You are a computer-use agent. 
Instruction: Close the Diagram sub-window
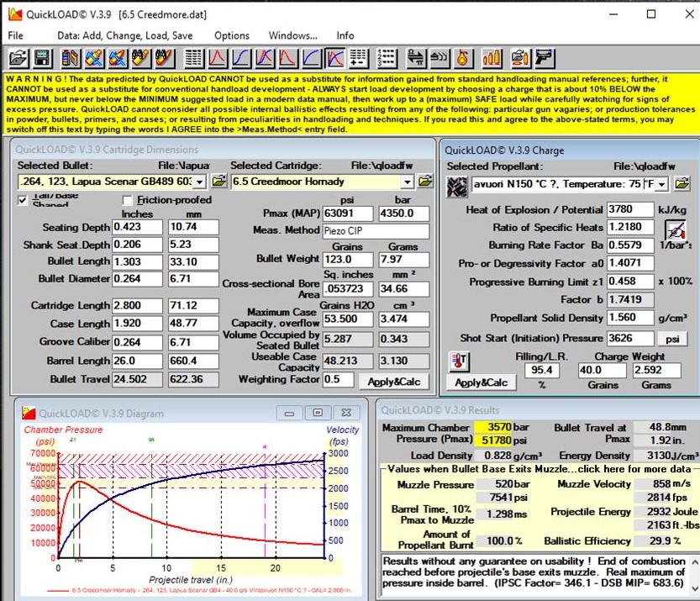(x=346, y=413)
